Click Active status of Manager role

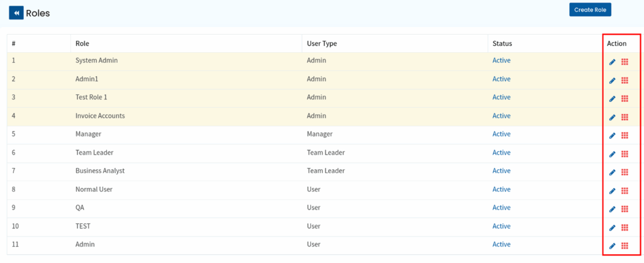click(501, 134)
